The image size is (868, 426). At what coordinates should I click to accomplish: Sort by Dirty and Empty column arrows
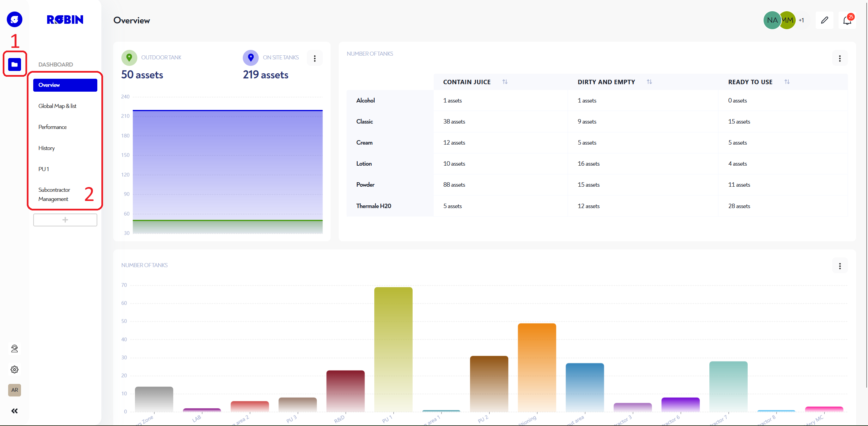coord(649,82)
